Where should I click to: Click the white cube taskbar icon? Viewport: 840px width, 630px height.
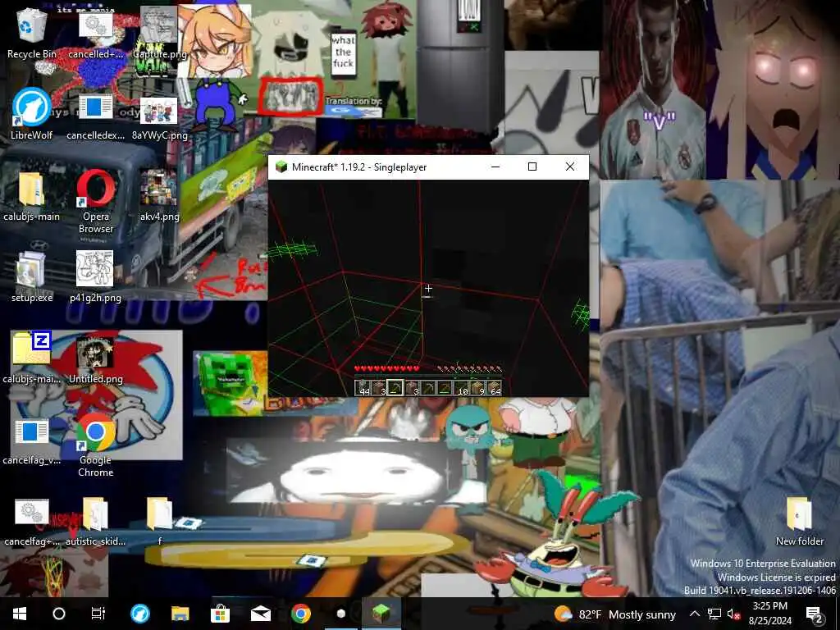pyautogui.click(x=340, y=614)
